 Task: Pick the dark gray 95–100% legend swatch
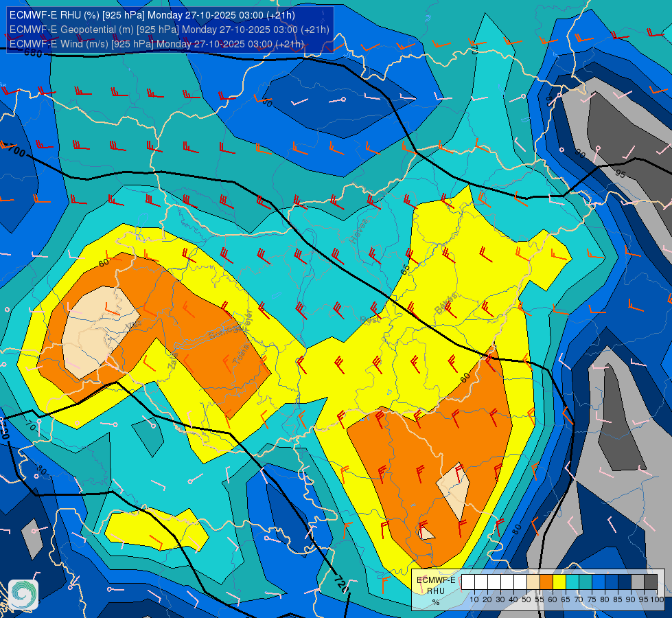tap(651, 582)
